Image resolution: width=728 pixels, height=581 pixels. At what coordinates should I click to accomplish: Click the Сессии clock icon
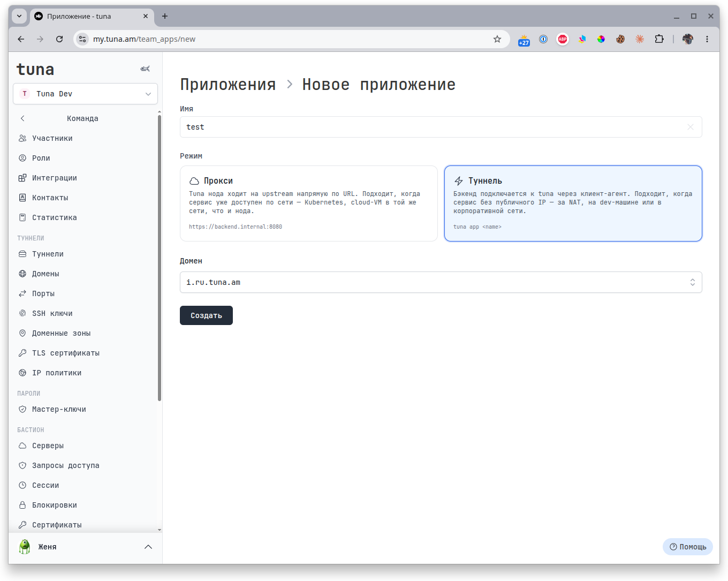pos(22,485)
